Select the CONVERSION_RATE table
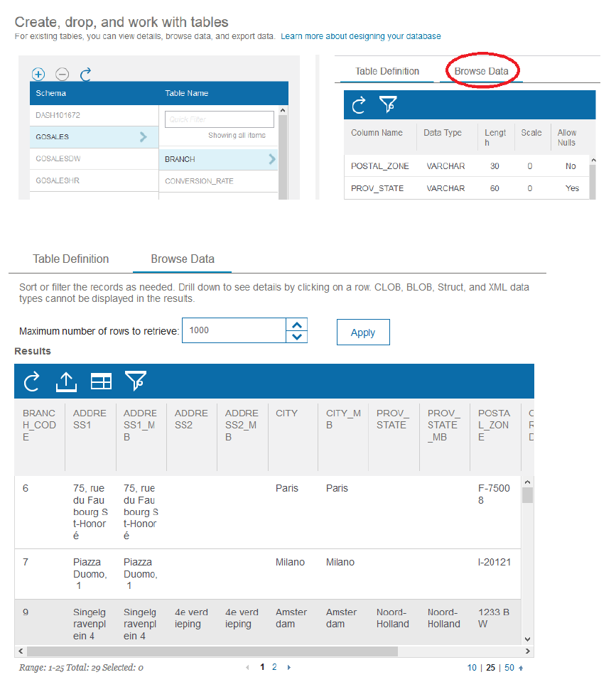This screenshot has height=682, width=616. (218, 181)
